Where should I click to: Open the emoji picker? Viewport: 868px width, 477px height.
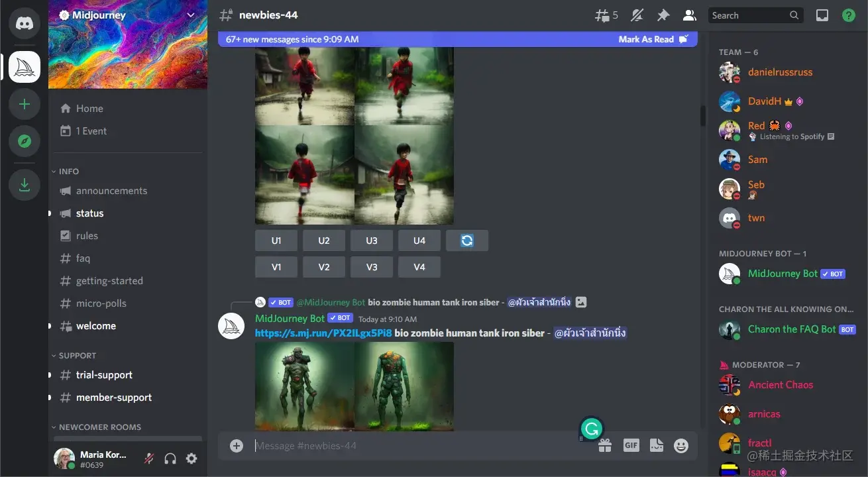tap(681, 445)
